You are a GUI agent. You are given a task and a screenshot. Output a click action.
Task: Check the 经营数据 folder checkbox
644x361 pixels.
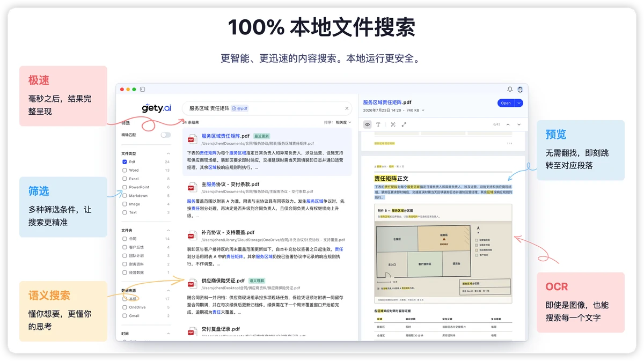[x=125, y=272]
